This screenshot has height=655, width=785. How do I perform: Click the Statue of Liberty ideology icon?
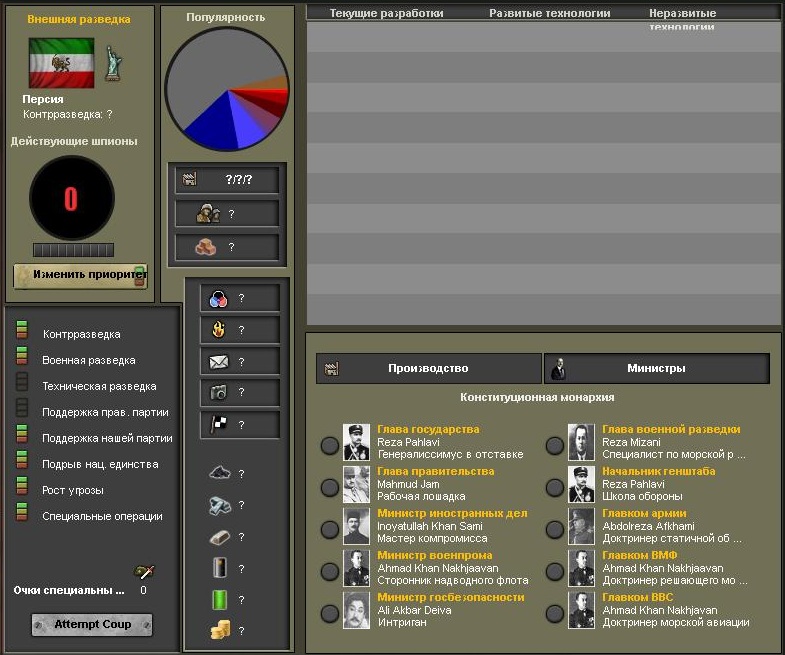(113, 64)
